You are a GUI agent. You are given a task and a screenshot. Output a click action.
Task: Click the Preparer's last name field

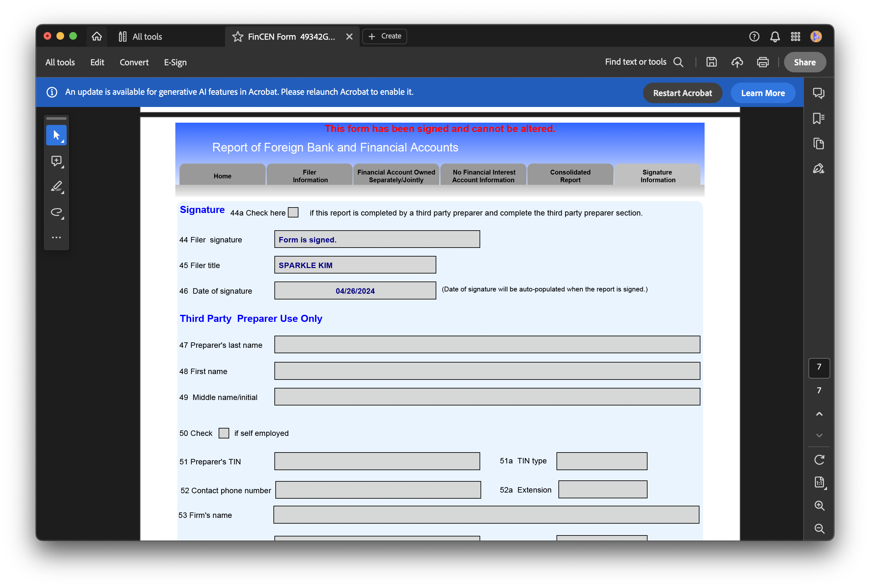click(x=487, y=344)
